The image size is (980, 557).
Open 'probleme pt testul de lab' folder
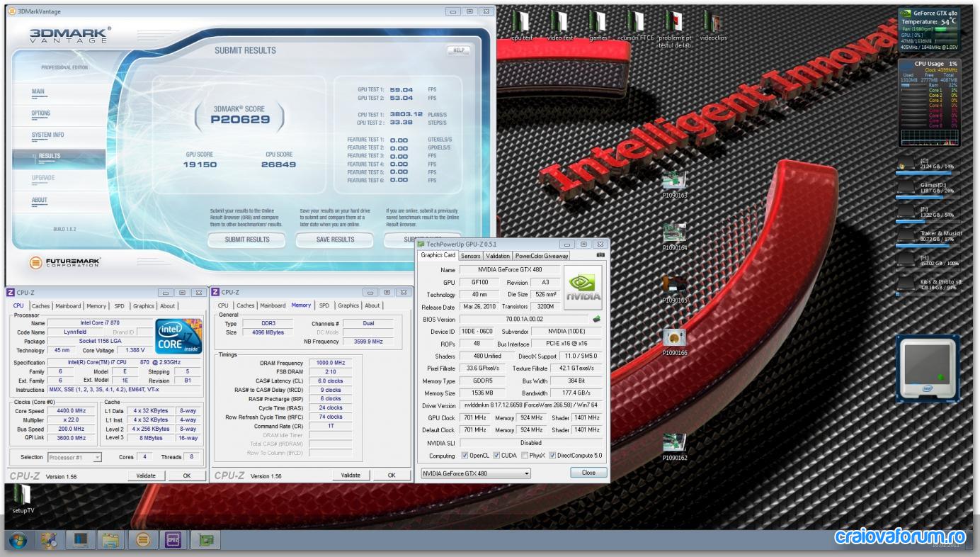point(674,29)
